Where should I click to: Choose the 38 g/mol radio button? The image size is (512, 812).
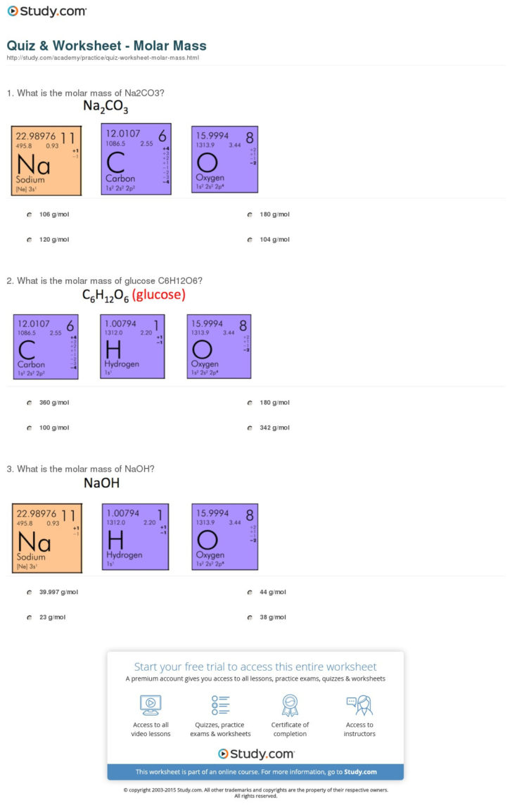point(250,617)
